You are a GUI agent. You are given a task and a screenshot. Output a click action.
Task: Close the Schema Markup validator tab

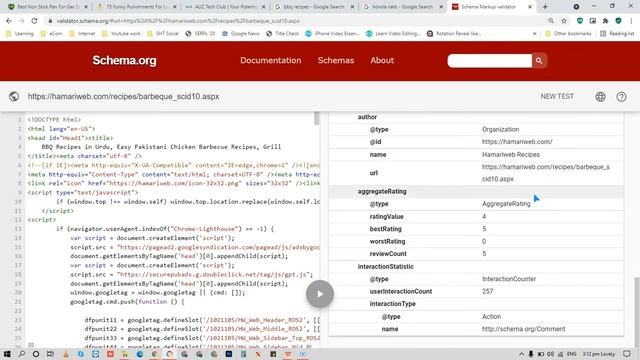point(530,7)
